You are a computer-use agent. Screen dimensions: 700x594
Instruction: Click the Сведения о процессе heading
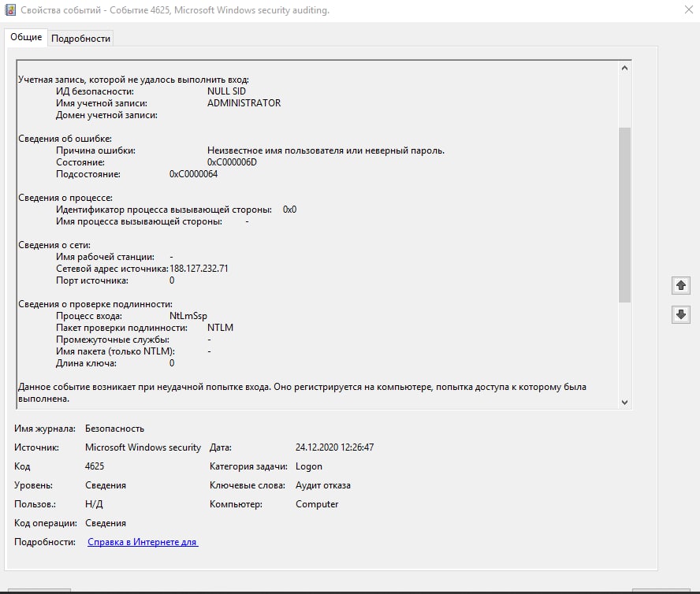point(65,198)
